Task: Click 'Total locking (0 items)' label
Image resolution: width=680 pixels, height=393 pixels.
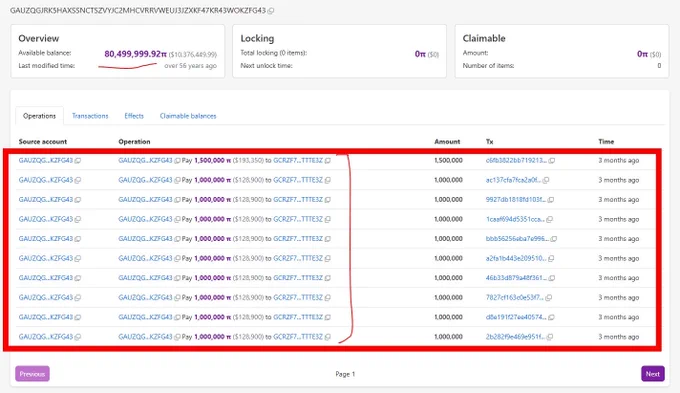Action: point(274,53)
